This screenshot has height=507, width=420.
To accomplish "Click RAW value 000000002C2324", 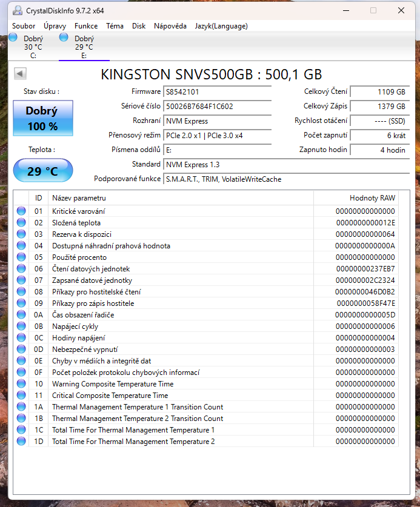I will pos(365,280).
